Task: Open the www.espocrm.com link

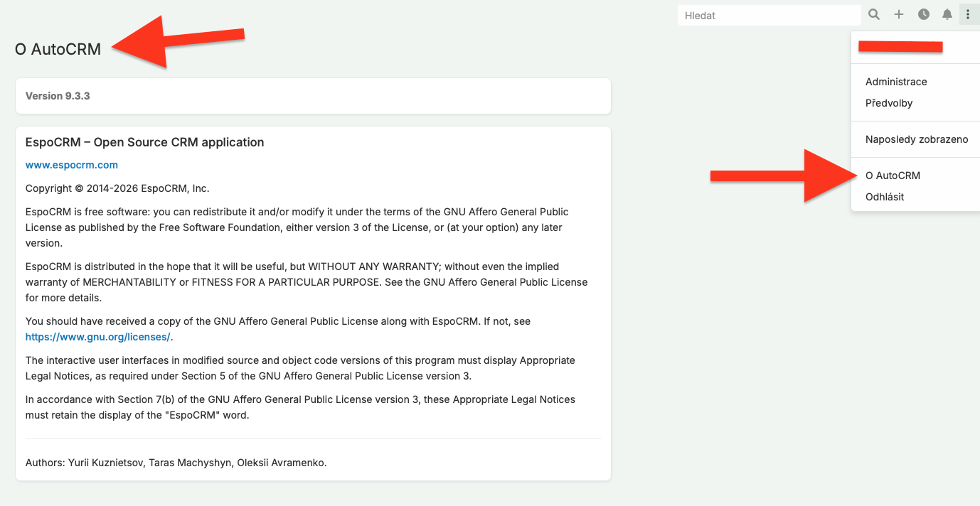Action: click(x=72, y=165)
